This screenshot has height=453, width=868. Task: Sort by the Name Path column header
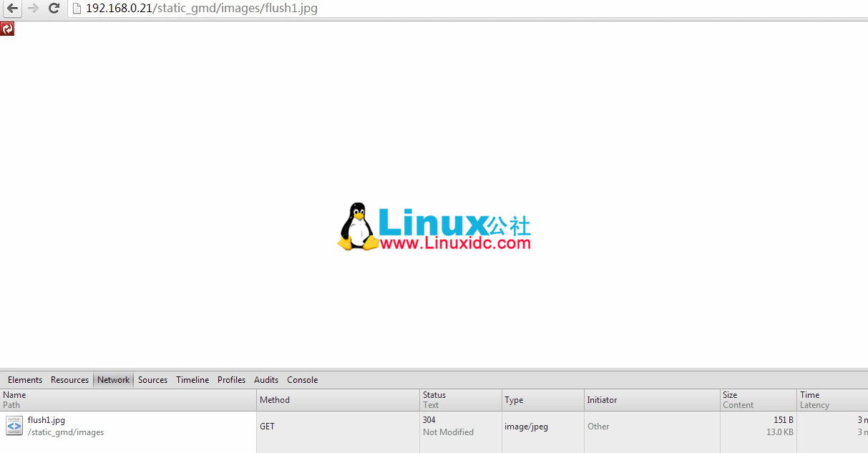(x=128, y=400)
